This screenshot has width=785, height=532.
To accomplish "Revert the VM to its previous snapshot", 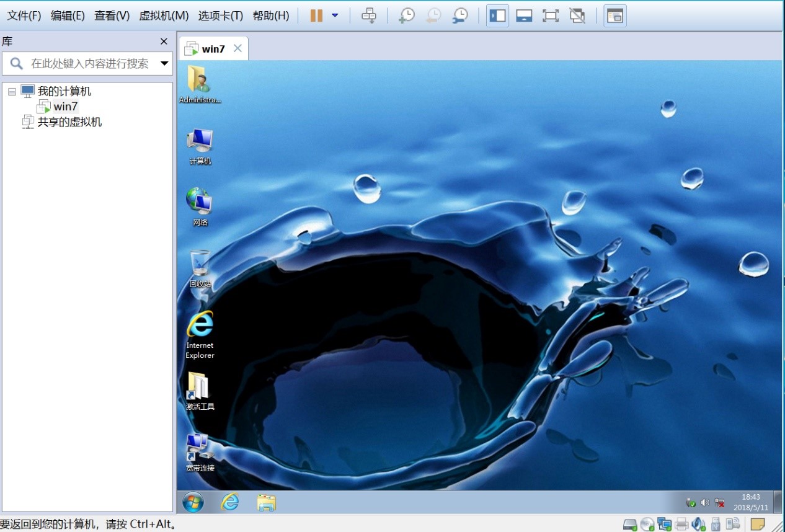I will click(433, 16).
